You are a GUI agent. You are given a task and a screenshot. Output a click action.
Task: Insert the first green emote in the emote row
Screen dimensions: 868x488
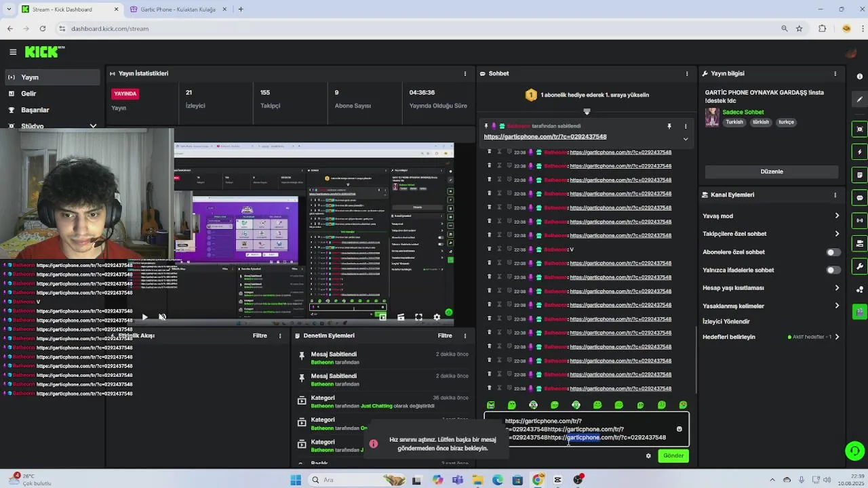[x=490, y=405]
